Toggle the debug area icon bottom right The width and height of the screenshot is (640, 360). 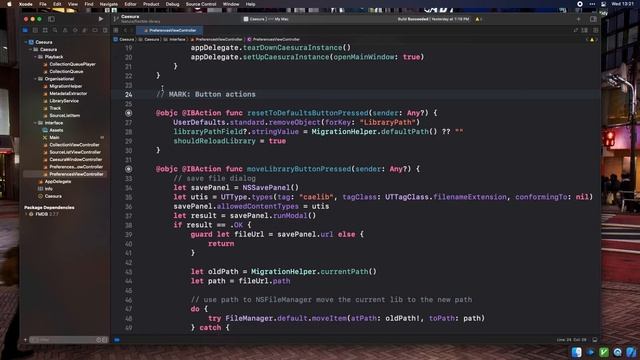[595, 340]
